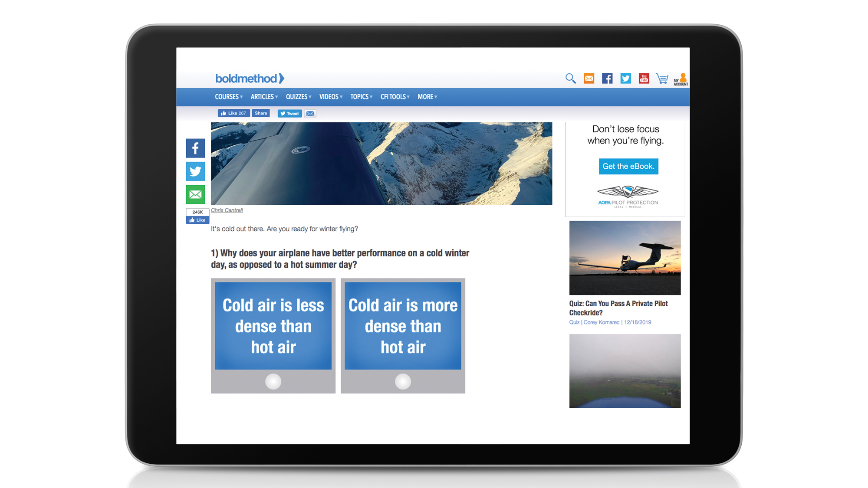Click the Tweet button
The image size is (868, 488).
pyautogui.click(x=292, y=113)
